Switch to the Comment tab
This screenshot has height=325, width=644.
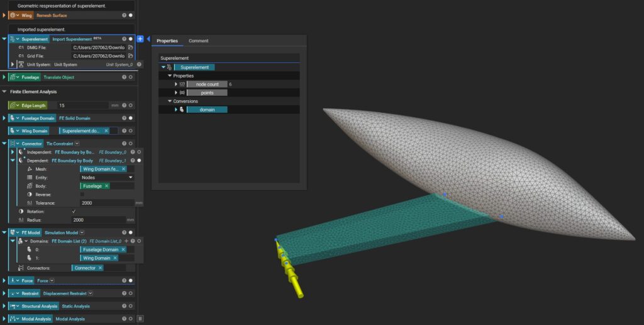[x=198, y=41]
